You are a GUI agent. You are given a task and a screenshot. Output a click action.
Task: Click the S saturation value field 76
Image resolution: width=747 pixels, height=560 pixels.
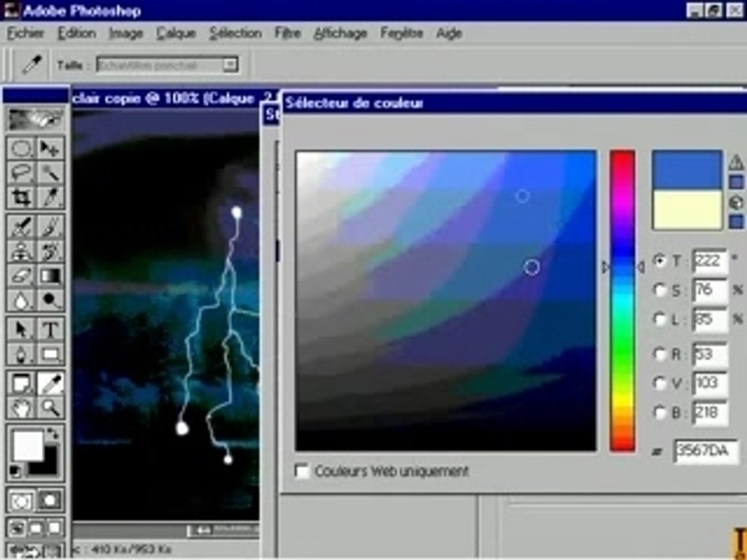(710, 290)
